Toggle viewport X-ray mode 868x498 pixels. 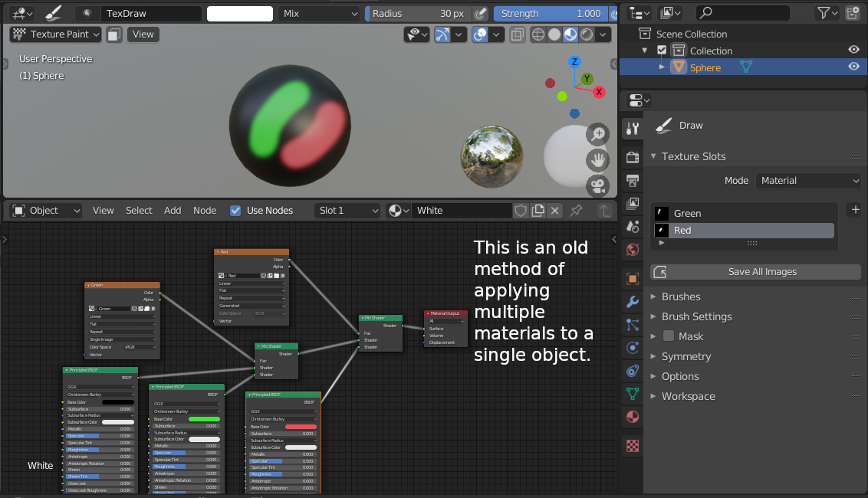point(517,34)
